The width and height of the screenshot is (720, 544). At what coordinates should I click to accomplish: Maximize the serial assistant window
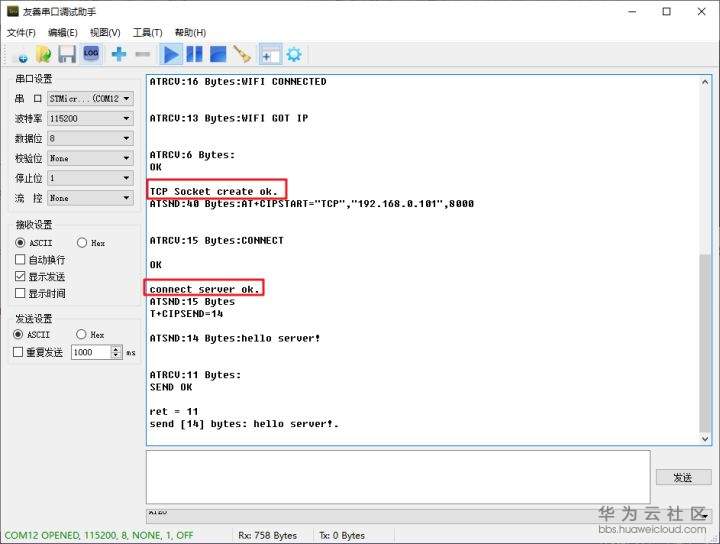pyautogui.click(x=667, y=11)
